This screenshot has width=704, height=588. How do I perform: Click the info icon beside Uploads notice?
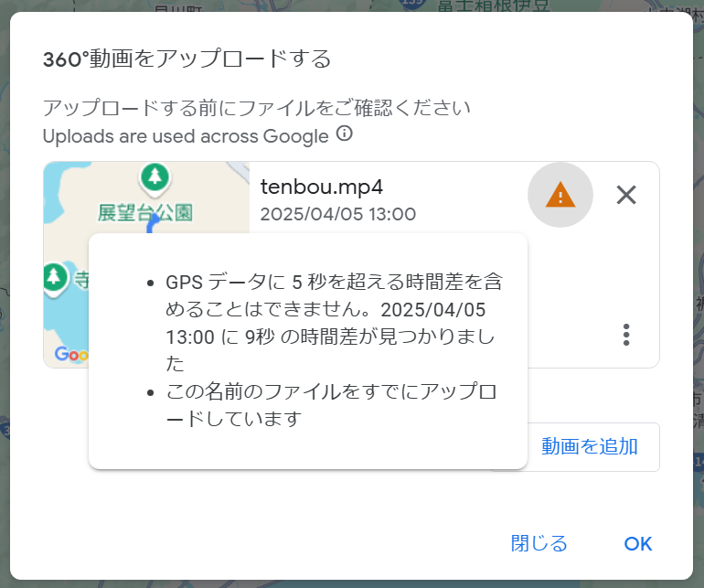tap(345, 134)
